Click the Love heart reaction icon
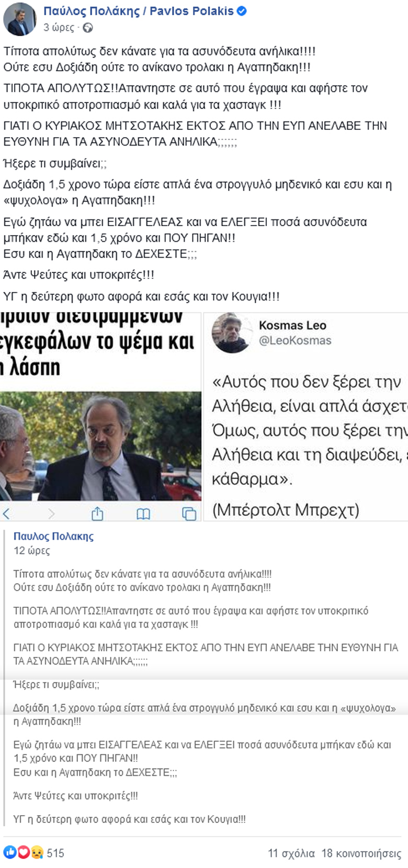This screenshot has height=868, width=408. tap(24, 852)
